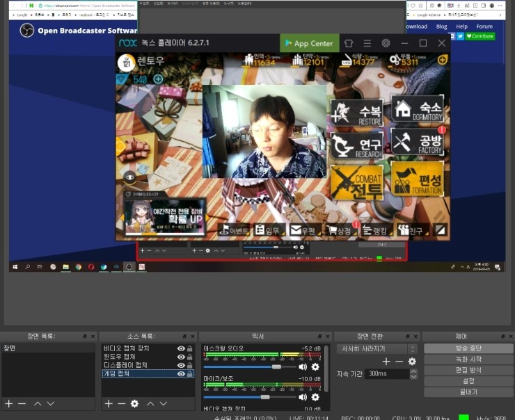Viewport: 515px width, 420px height.
Task: Open 이벤트 tab in game bottom bar
Action: coord(234,230)
